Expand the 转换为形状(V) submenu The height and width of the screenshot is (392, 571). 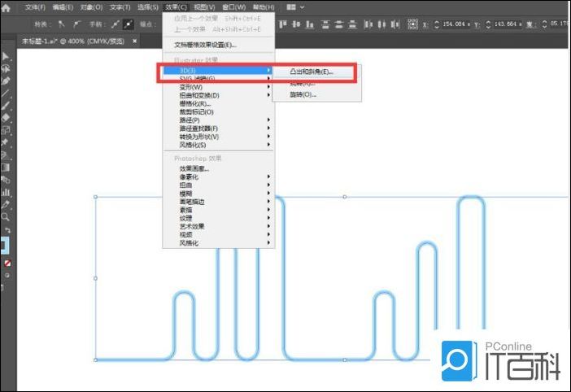point(219,137)
